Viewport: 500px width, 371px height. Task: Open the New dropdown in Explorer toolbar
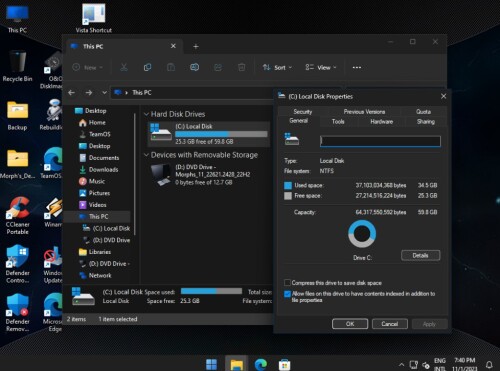point(88,67)
